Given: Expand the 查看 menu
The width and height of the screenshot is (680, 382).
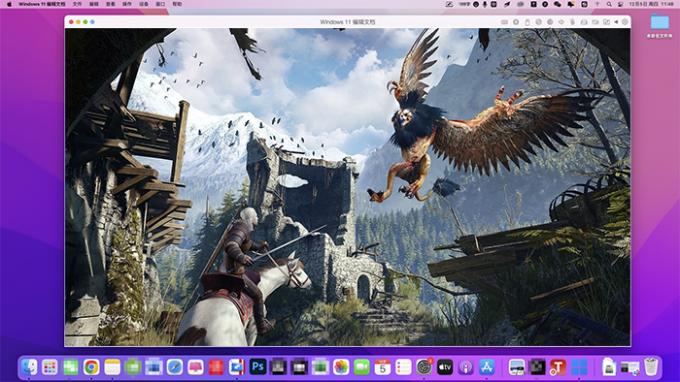Looking at the screenshot, I should (111, 4).
